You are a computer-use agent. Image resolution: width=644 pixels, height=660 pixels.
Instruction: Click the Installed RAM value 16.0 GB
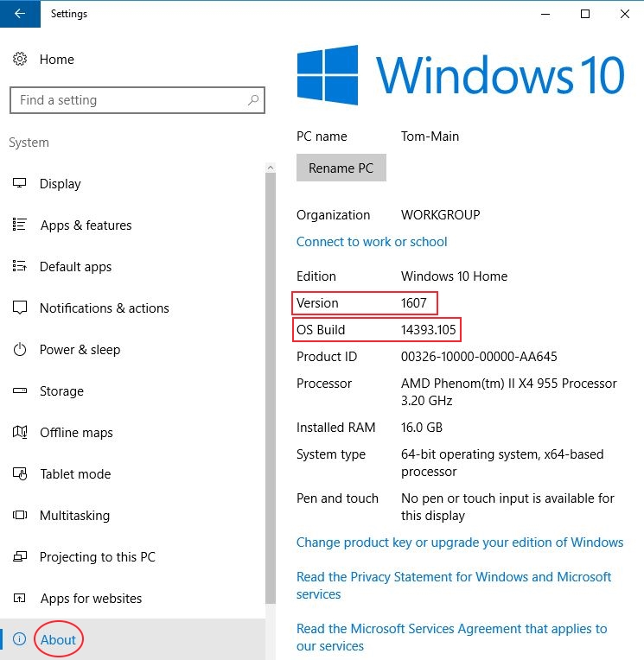tap(422, 428)
